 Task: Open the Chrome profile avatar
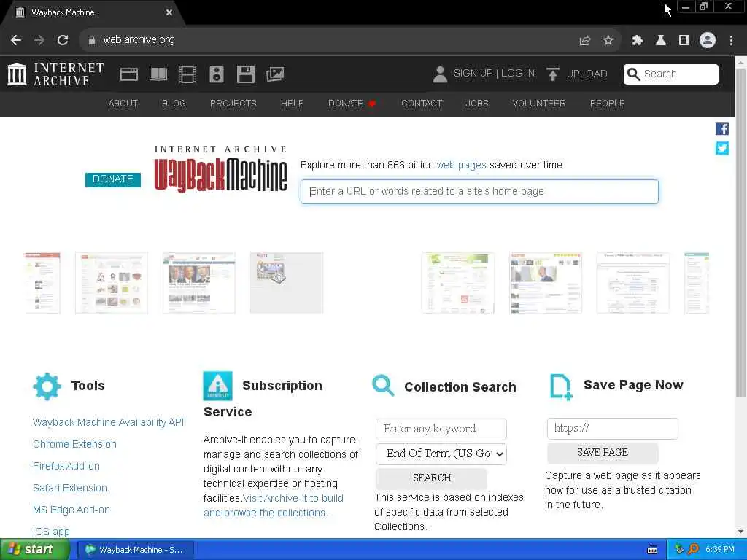point(708,40)
